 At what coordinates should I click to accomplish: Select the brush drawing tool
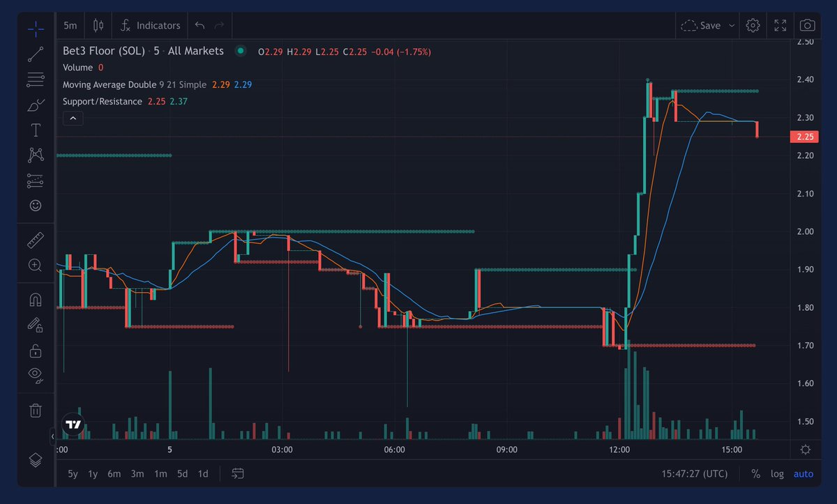(x=36, y=105)
